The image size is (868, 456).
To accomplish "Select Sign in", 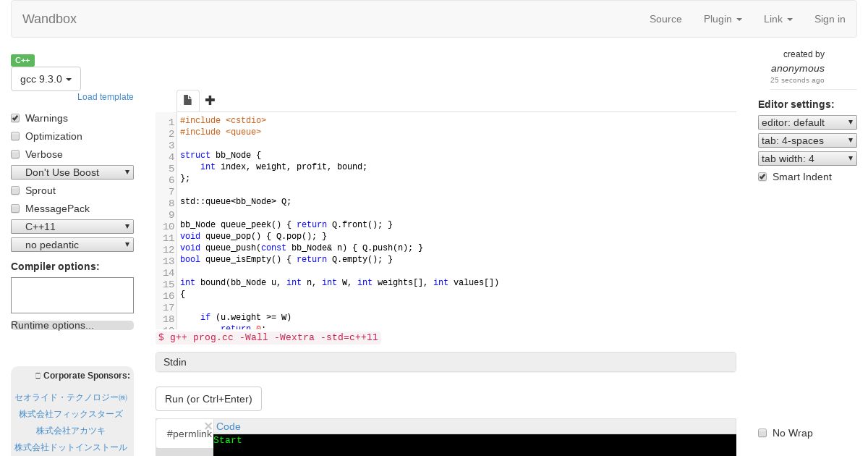I will point(830,19).
